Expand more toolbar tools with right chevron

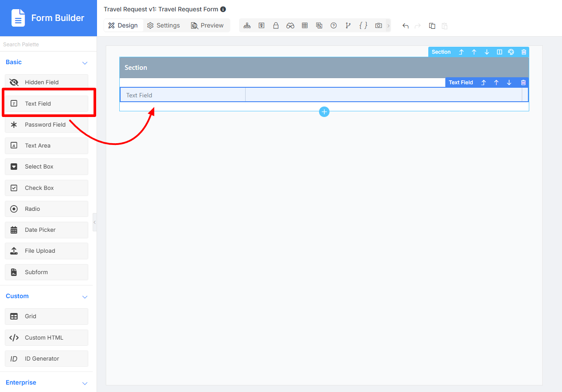tap(388, 26)
